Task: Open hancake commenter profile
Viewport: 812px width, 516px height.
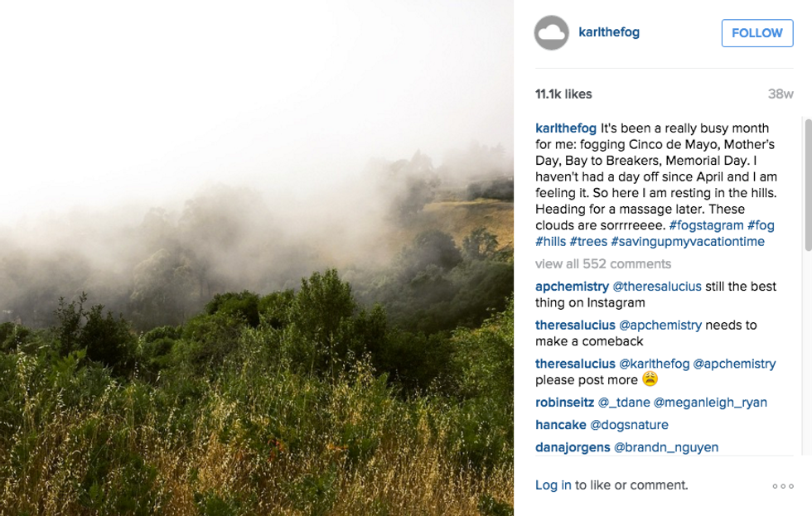Action: 560,425
